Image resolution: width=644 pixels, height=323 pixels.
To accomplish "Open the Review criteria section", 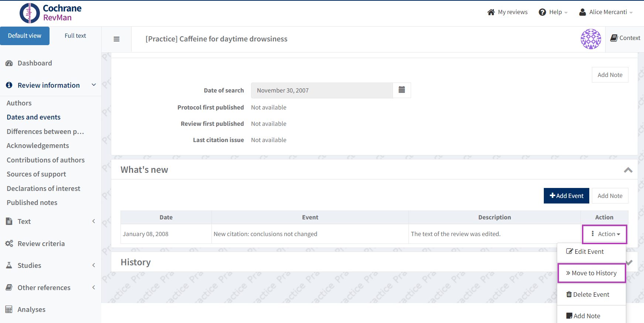I will coord(41,243).
